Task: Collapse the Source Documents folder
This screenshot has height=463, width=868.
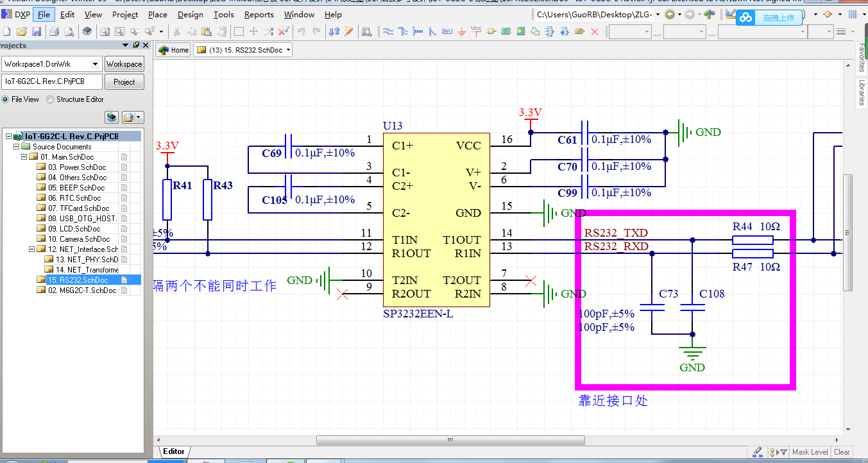Action: point(17,147)
